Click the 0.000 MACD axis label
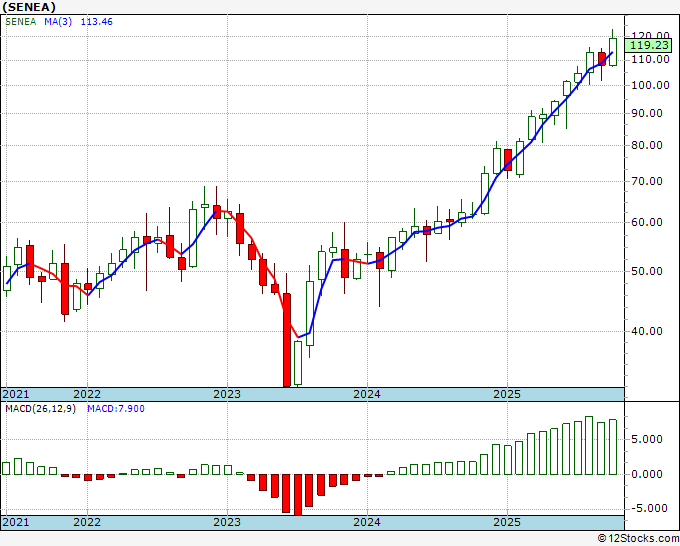Screen dimensions: 680x546 646,474
